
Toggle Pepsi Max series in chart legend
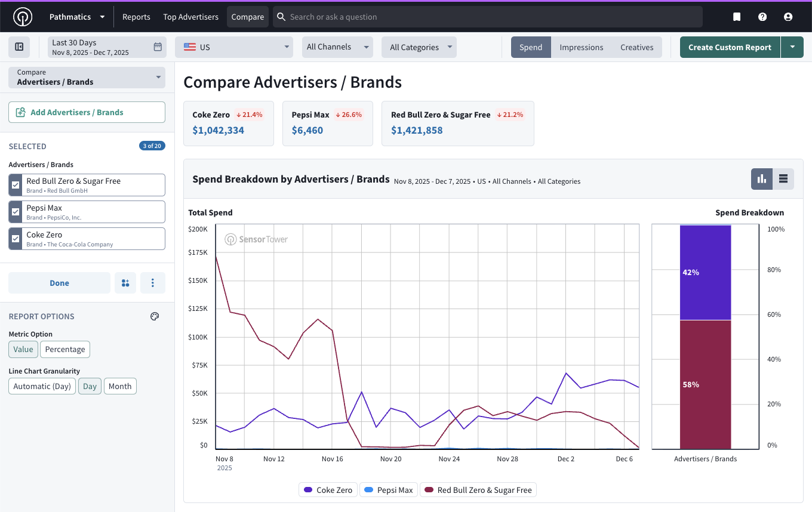(x=389, y=490)
